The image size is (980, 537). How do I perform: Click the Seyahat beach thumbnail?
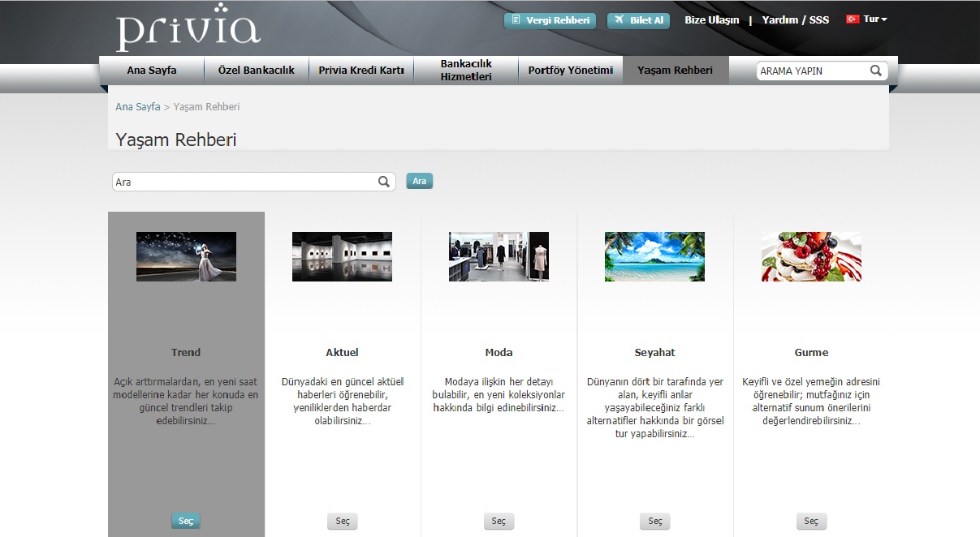[x=654, y=256]
